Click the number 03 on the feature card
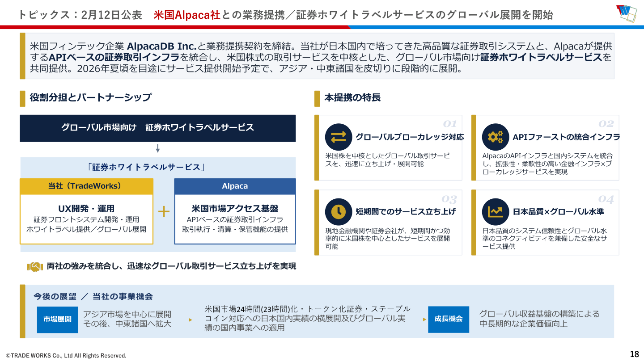 point(449,199)
